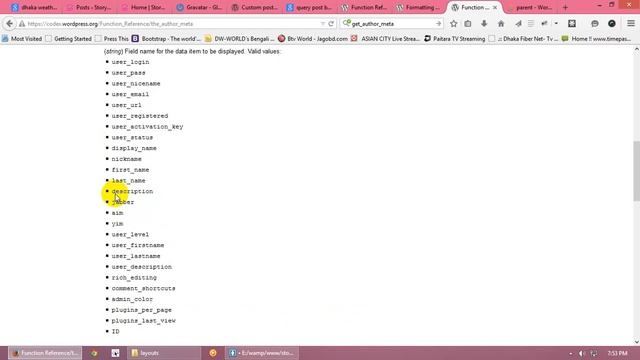The height and width of the screenshot is (360, 640).
Task: Click the scrollbar down arrow
Action: (x=636, y=342)
